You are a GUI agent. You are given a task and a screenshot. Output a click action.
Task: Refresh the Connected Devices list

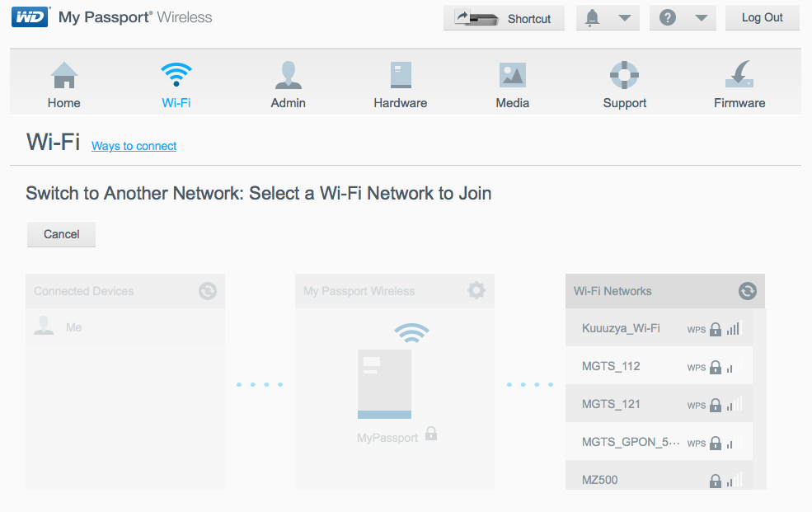tap(207, 291)
